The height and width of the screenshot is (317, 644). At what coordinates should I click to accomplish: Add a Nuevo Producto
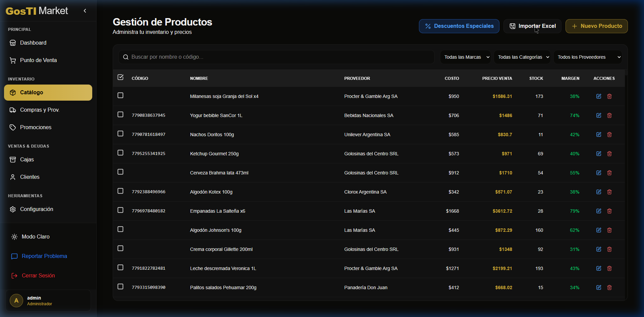[x=596, y=26]
